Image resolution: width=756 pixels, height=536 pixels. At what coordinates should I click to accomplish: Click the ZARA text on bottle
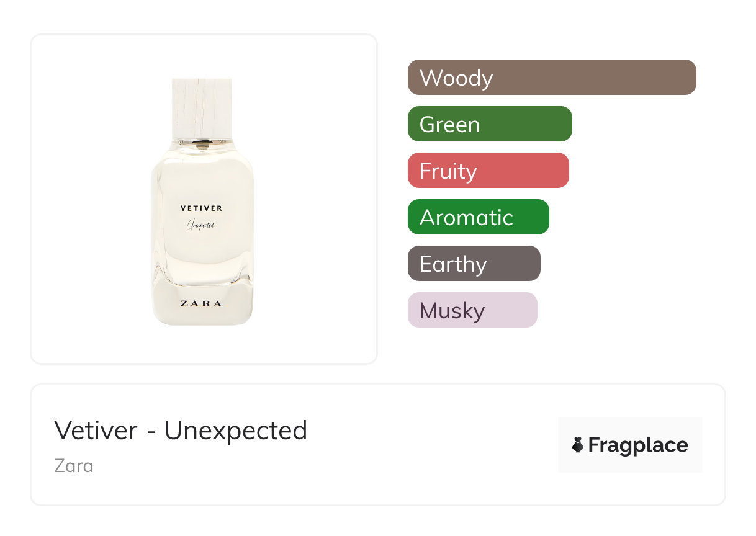point(201,303)
